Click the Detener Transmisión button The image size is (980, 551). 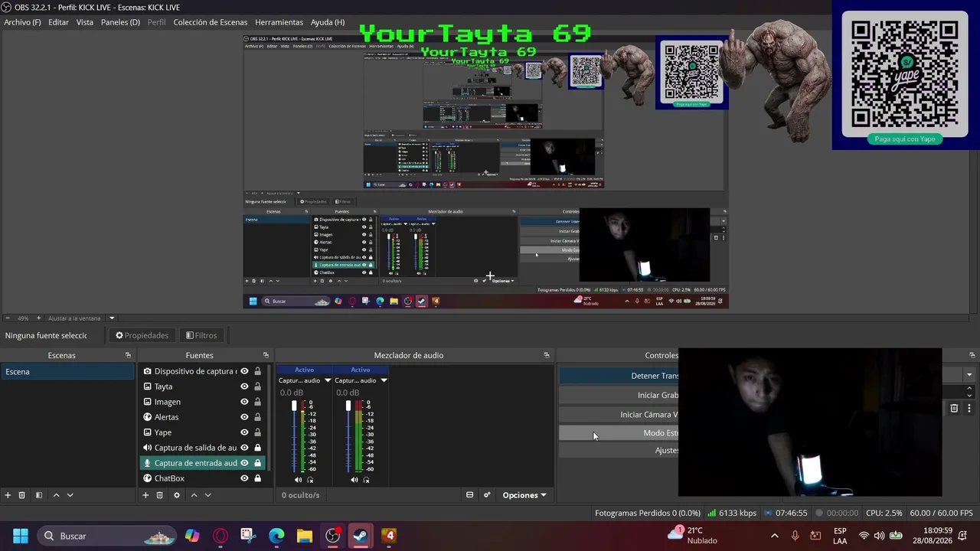(619, 376)
